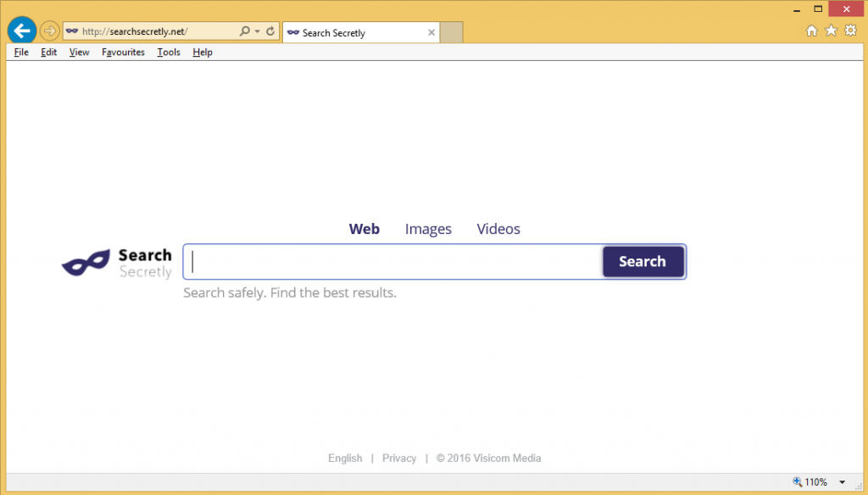The height and width of the screenshot is (495, 868).
Task: Click the browser Back arrow button
Action: pos(21,31)
